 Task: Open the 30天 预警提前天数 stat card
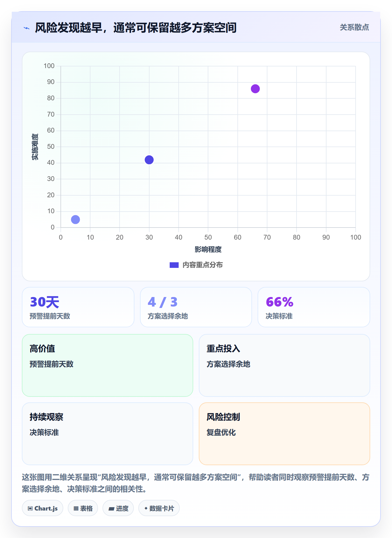[x=78, y=307]
